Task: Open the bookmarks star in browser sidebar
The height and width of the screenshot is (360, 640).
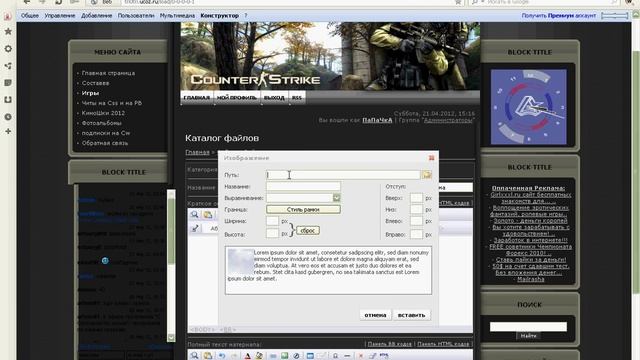Action: [x=8, y=31]
